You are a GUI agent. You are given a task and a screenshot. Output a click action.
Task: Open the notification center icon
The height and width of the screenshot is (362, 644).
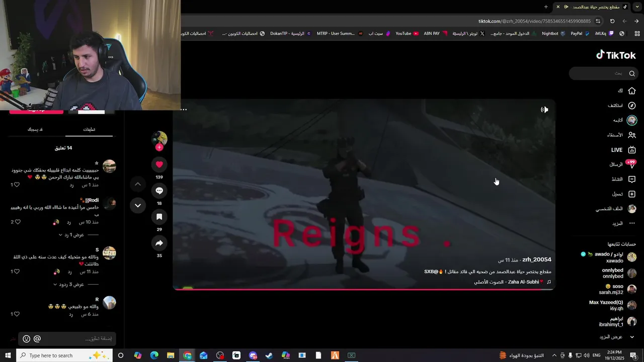coord(633,355)
